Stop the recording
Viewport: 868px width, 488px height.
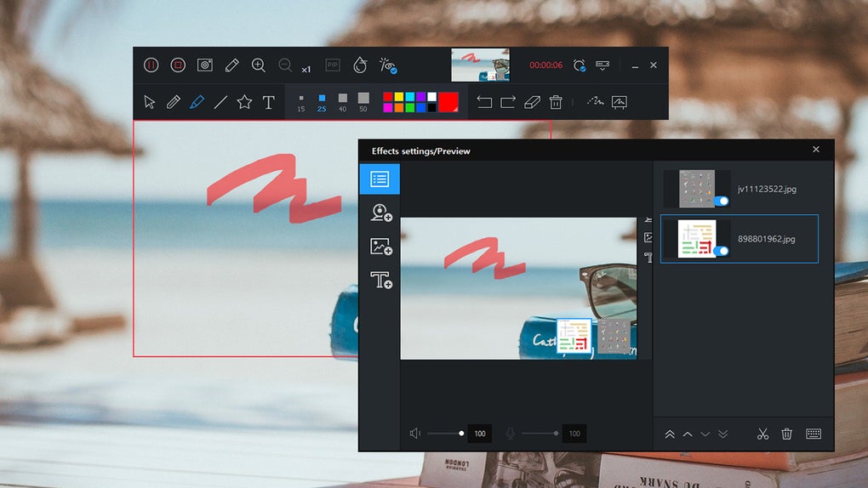coord(178,65)
